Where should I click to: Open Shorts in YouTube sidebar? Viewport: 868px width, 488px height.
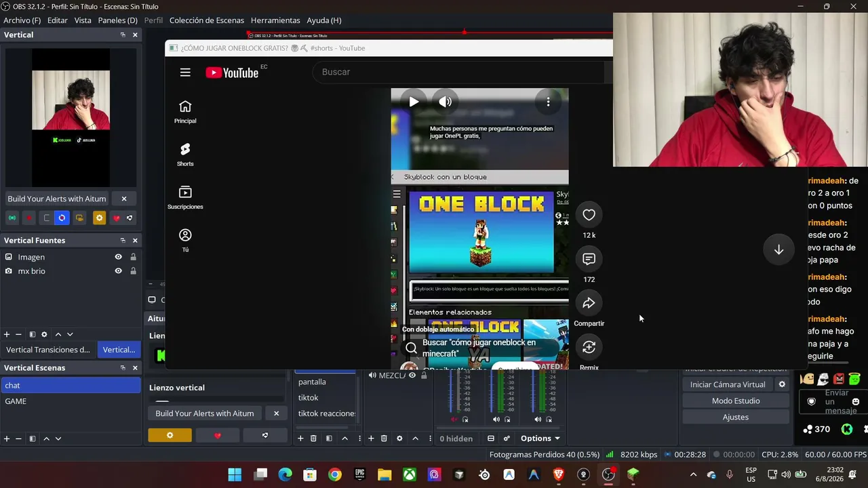(185, 155)
